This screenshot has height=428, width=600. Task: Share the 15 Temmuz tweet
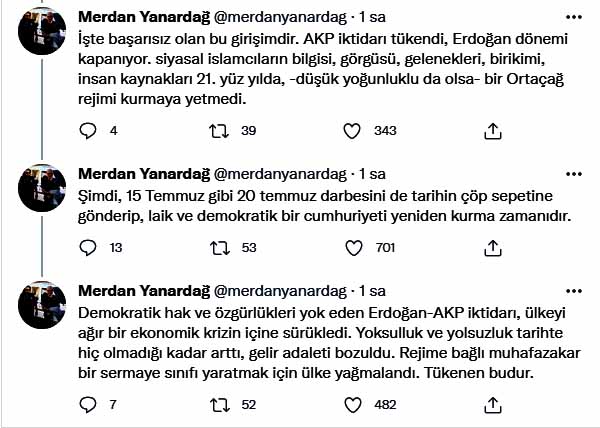coord(492,248)
